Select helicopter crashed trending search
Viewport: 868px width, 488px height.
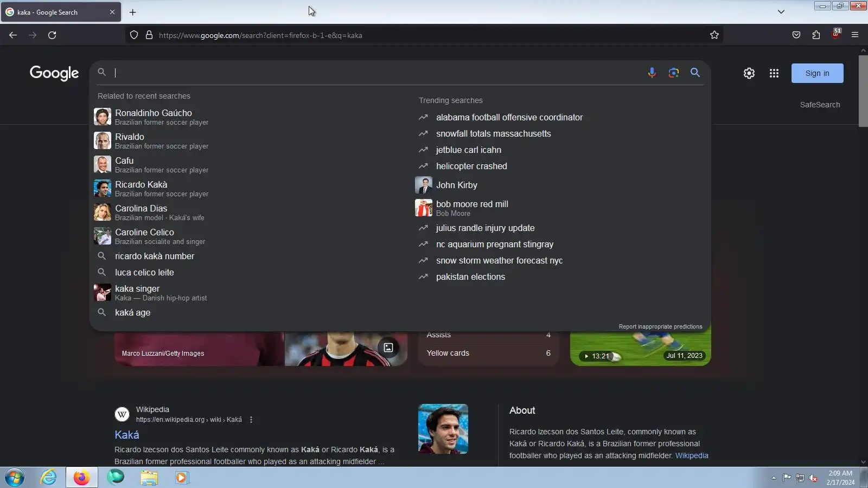click(559, 166)
